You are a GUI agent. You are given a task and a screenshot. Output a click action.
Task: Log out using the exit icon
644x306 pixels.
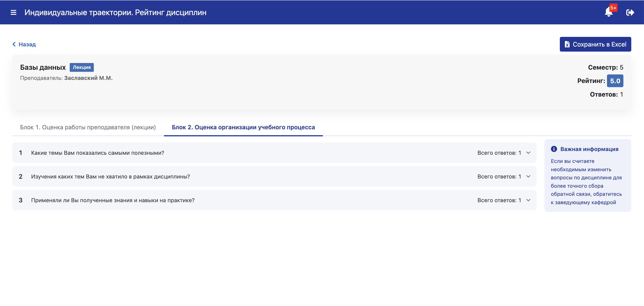click(x=630, y=12)
